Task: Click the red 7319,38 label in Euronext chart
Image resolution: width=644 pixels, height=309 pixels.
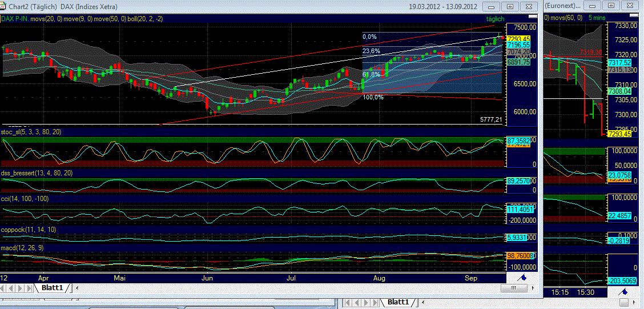Action: tap(591, 52)
